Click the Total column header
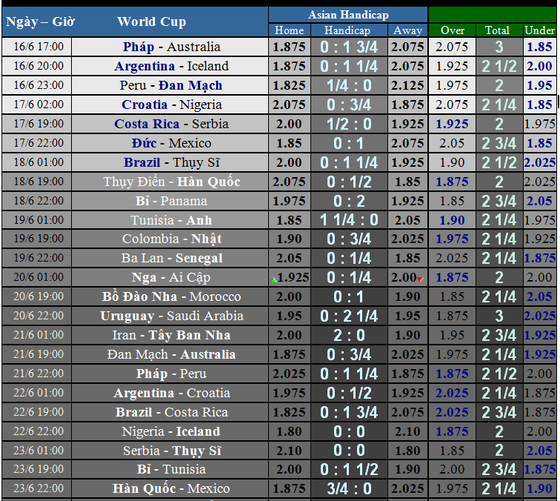 click(x=498, y=31)
